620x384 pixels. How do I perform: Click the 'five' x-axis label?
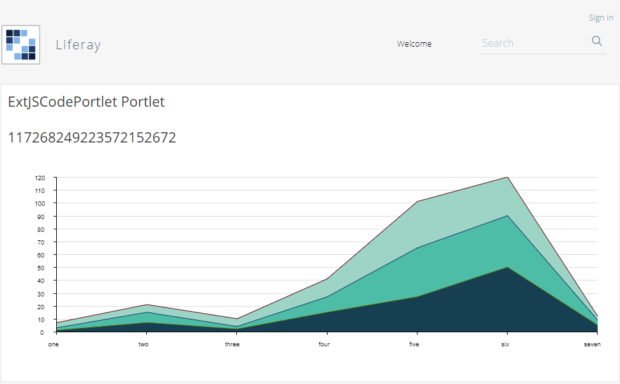click(x=414, y=344)
